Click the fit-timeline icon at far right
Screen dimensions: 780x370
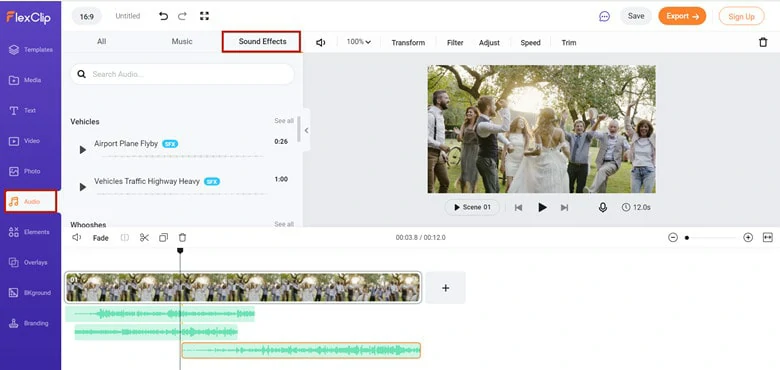click(768, 238)
